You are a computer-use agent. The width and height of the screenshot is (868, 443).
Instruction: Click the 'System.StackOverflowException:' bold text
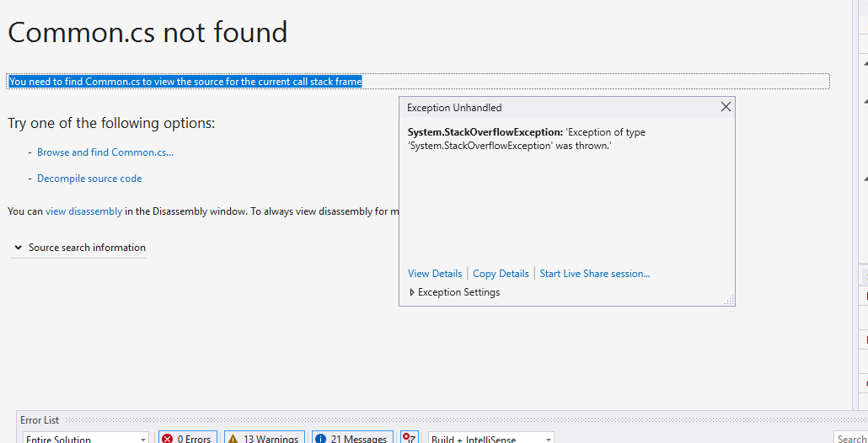[485, 132]
